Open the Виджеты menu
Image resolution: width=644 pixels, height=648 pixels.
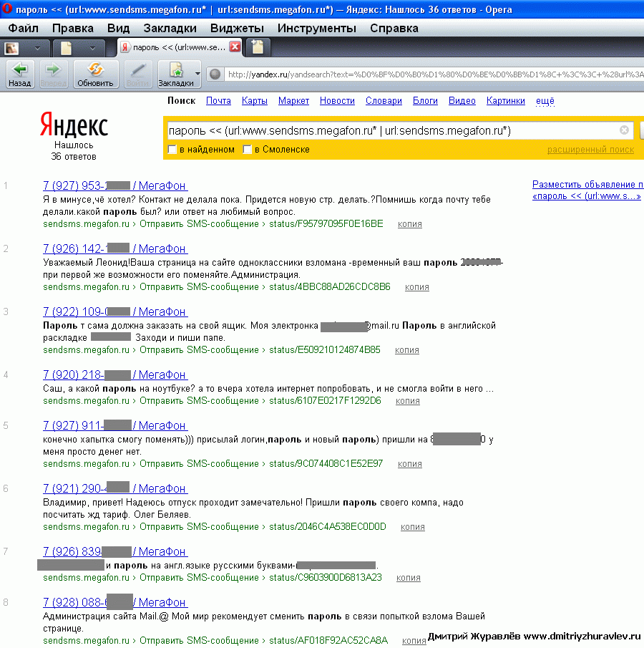pos(237,28)
